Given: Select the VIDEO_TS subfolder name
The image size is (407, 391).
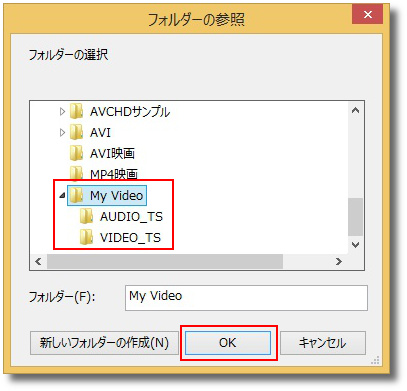Looking at the screenshot, I should 130,238.
